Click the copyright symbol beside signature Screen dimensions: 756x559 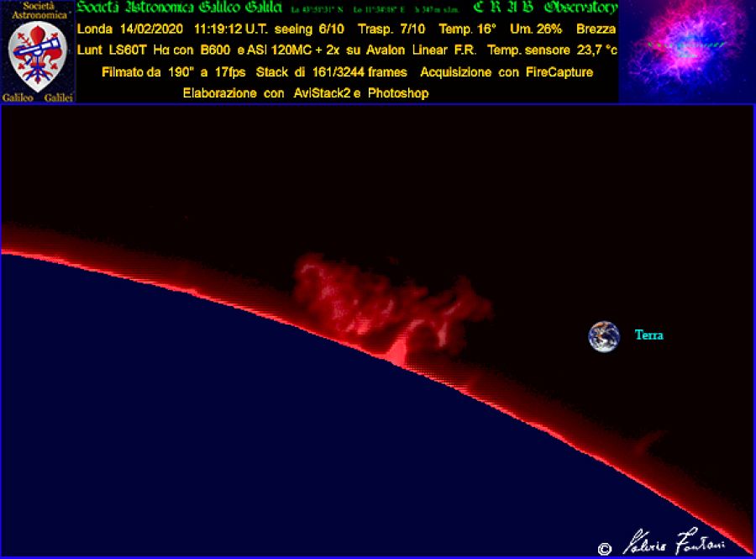pos(605,548)
